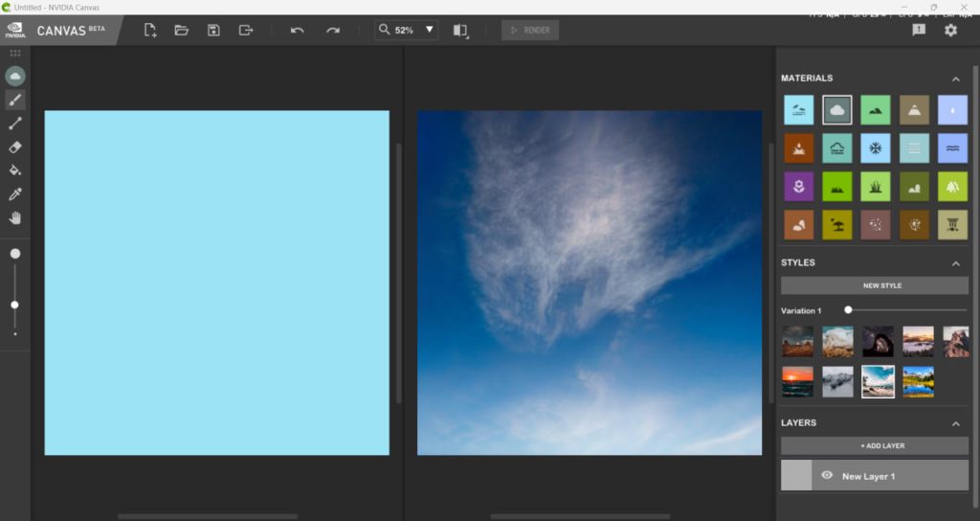Toggle the split view layout icon

pyautogui.click(x=460, y=31)
